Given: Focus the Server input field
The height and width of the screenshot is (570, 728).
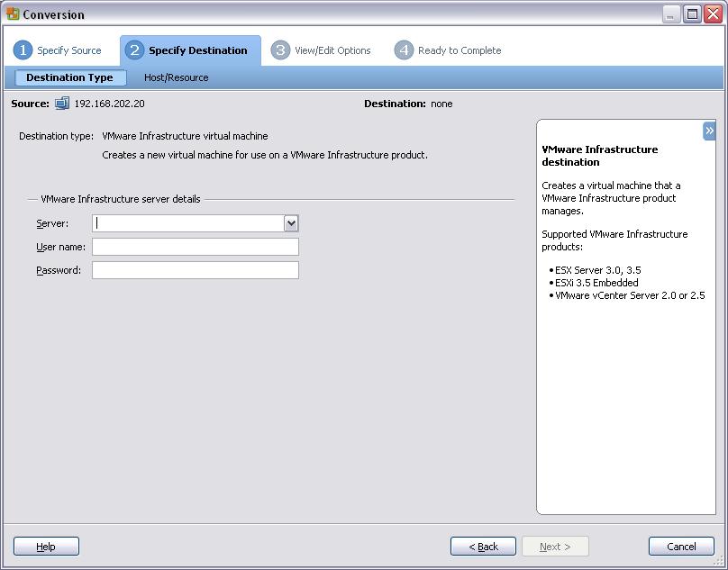Looking at the screenshot, I should tap(188, 223).
